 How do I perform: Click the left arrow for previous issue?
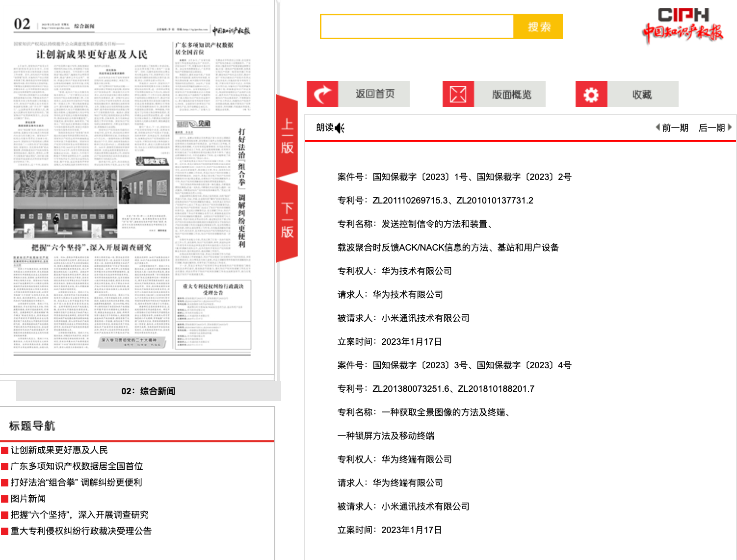658,127
